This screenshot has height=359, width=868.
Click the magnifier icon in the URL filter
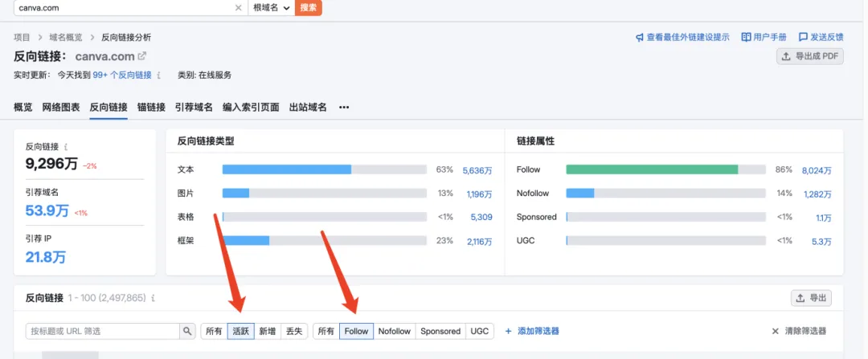click(187, 332)
